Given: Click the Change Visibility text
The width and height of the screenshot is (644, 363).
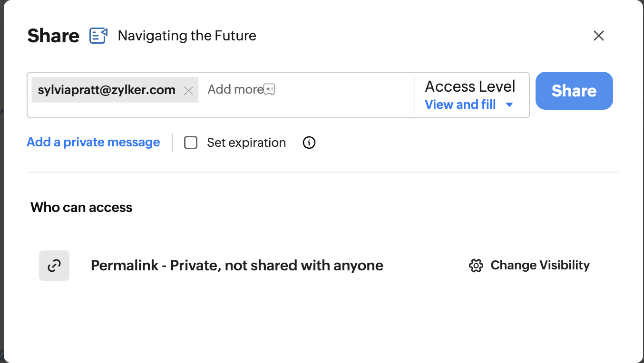Looking at the screenshot, I should pyautogui.click(x=540, y=265).
